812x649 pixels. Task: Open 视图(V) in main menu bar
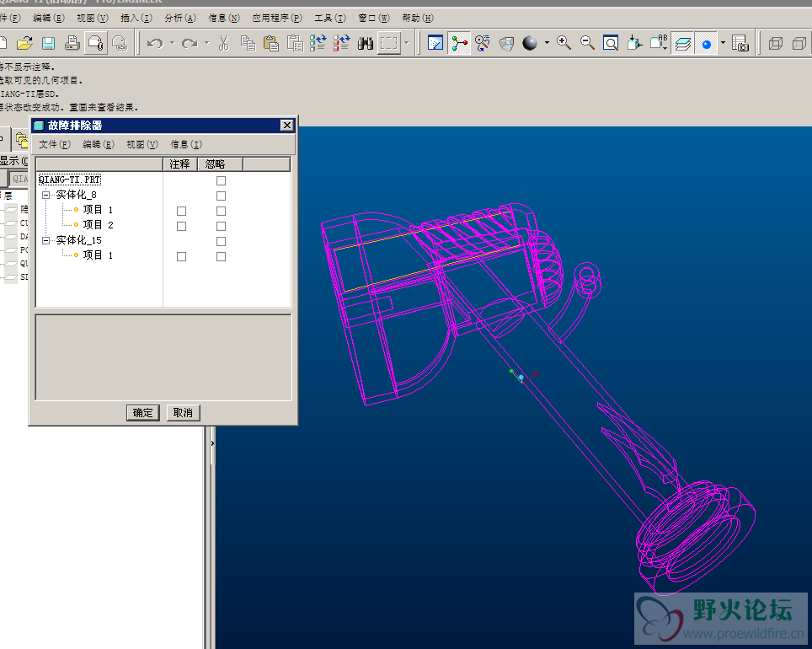[x=93, y=19]
